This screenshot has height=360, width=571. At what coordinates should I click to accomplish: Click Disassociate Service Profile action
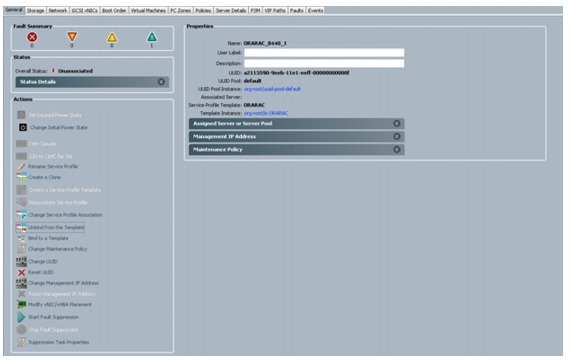pyautogui.click(x=58, y=202)
